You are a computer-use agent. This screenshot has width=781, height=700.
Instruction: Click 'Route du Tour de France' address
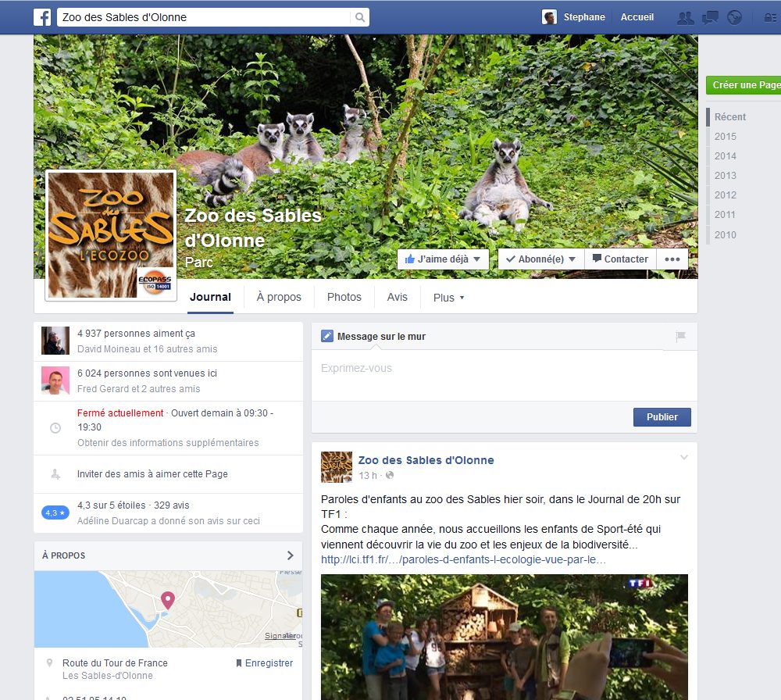[115, 663]
